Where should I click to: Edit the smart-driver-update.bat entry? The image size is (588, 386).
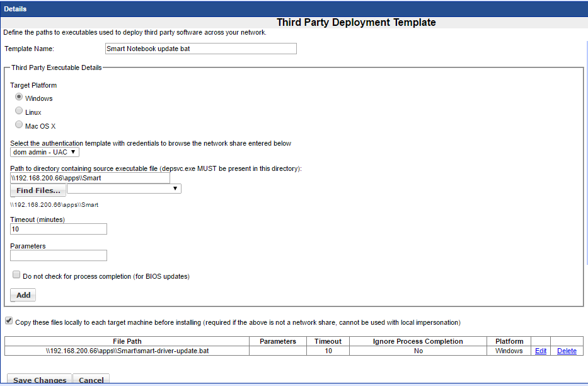coord(540,351)
